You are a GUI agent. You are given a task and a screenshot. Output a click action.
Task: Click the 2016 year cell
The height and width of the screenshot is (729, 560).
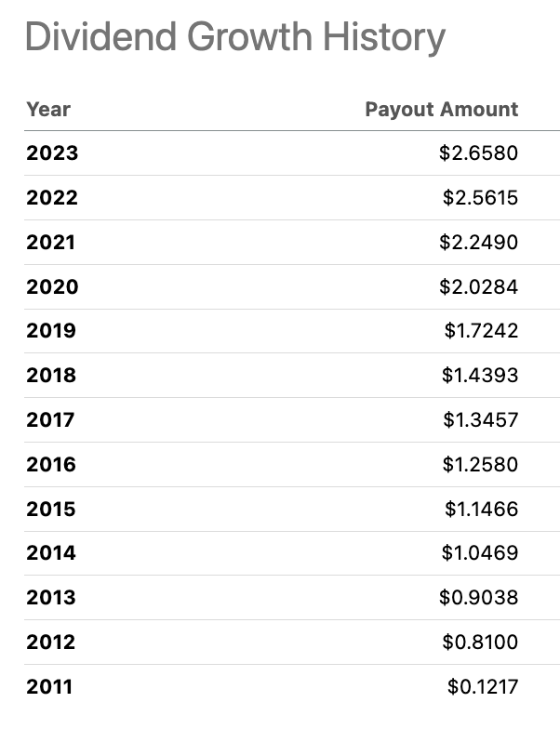click(x=51, y=465)
